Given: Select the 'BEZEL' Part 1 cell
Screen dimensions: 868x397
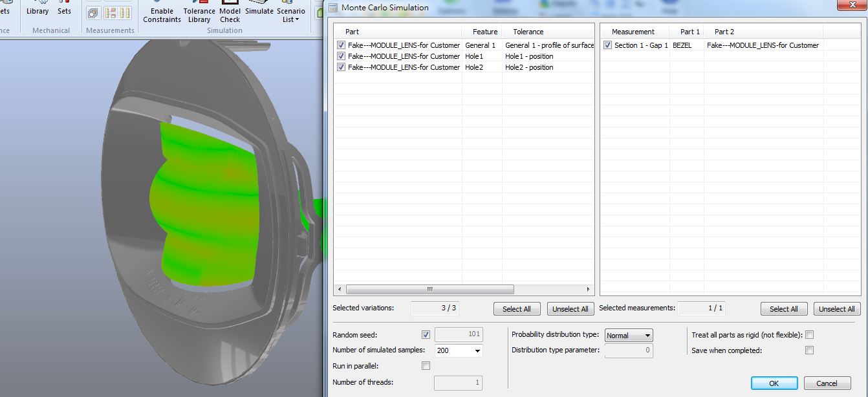Looking at the screenshot, I should pos(687,45).
